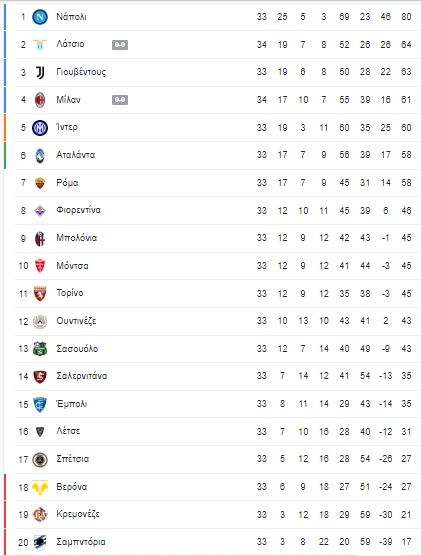The image size is (421, 556).
Task: Open the live 0-0 badge beside Λάτσιο
Action: 120,45
